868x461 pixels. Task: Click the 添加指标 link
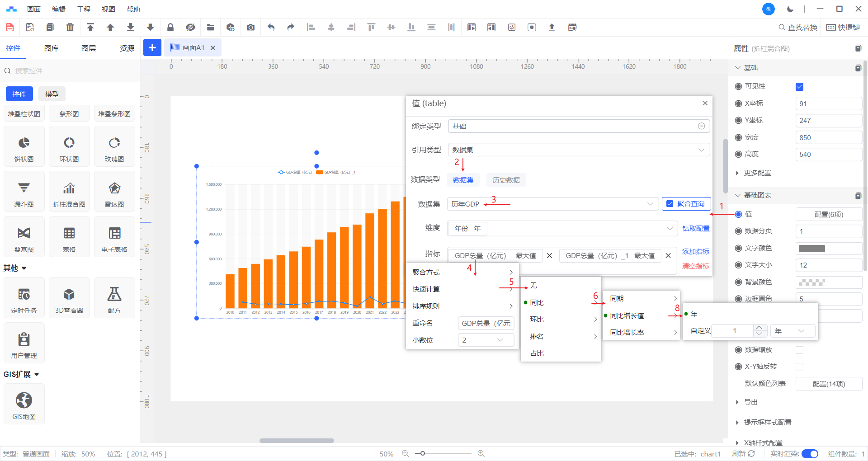[695, 252]
